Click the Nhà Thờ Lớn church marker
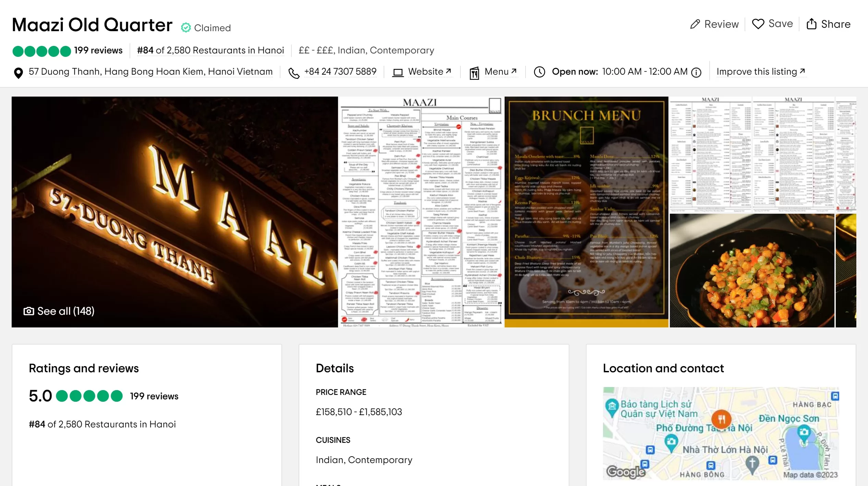The width and height of the screenshot is (868, 486). pos(752,465)
